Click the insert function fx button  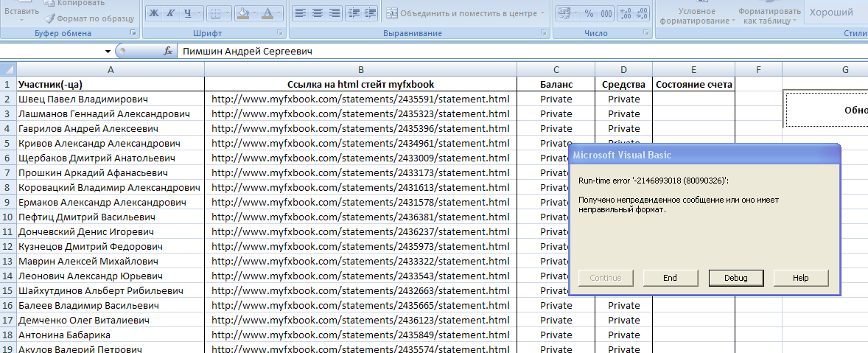pos(168,52)
